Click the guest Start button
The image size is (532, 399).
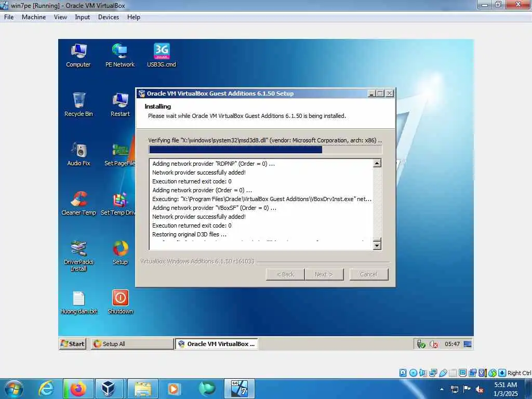point(73,344)
